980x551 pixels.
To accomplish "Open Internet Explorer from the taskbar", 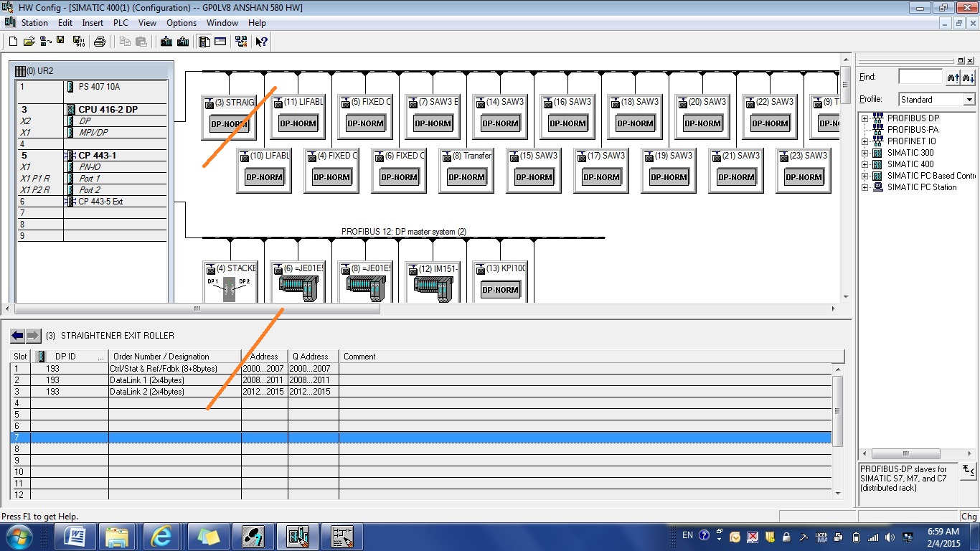I will (x=161, y=536).
